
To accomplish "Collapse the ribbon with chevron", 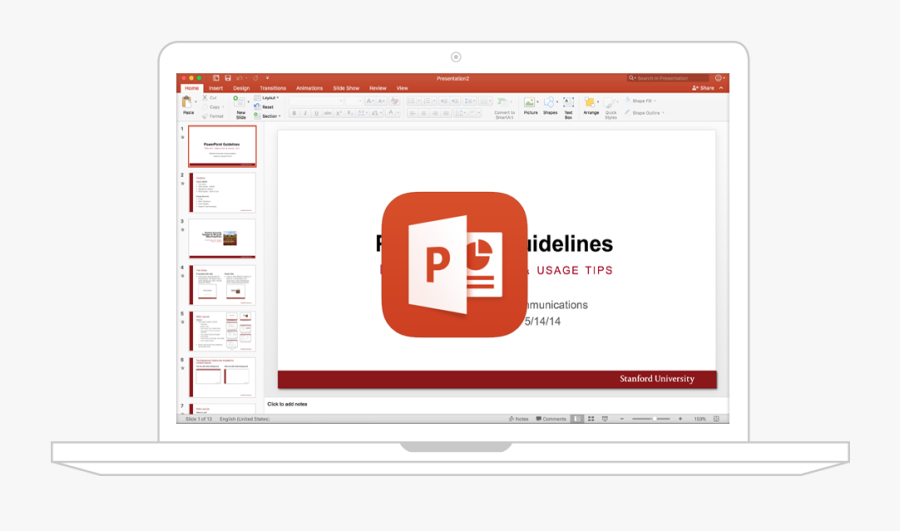I will point(721,88).
